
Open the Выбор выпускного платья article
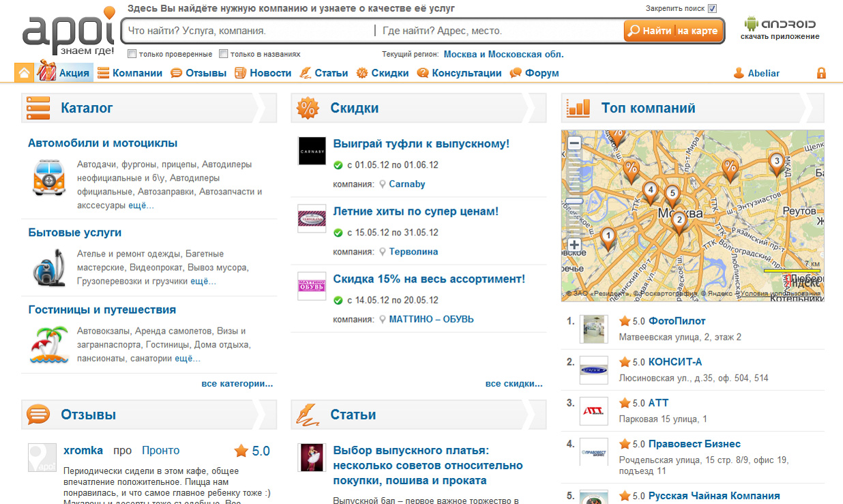pos(428,465)
